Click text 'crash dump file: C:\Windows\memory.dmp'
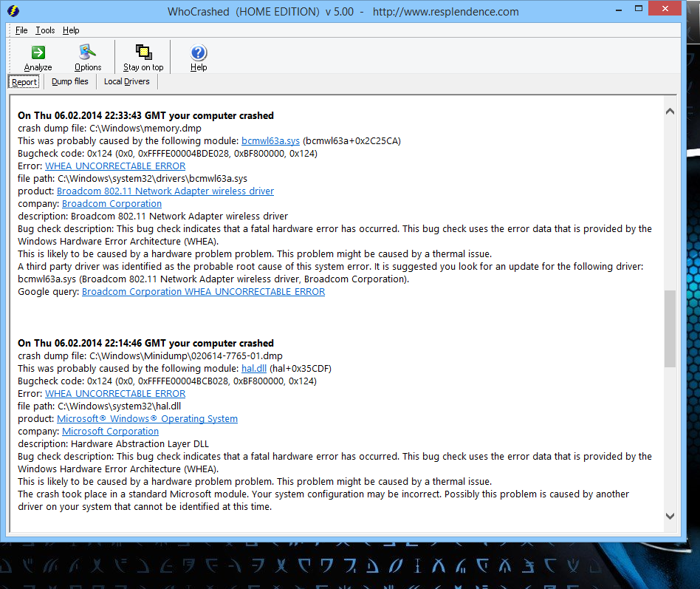 point(109,129)
